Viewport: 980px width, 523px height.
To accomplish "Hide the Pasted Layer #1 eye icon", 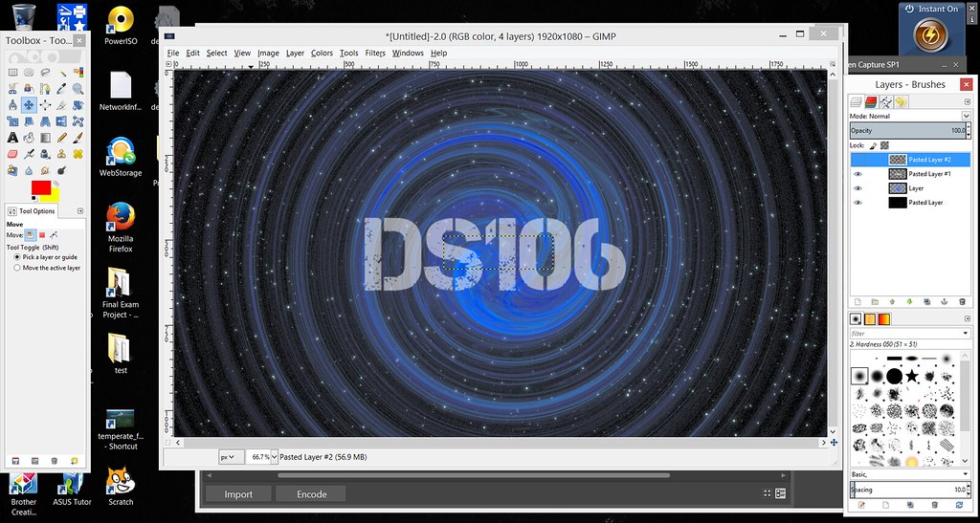I will (x=857, y=174).
